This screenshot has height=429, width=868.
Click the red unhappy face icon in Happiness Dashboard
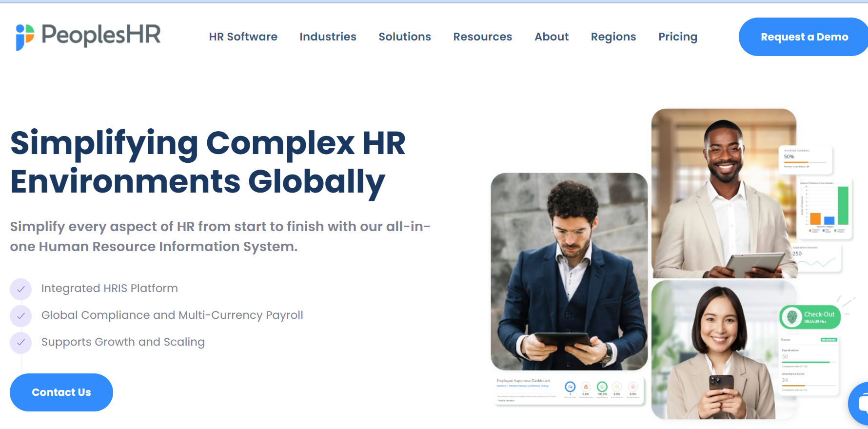coord(633,387)
